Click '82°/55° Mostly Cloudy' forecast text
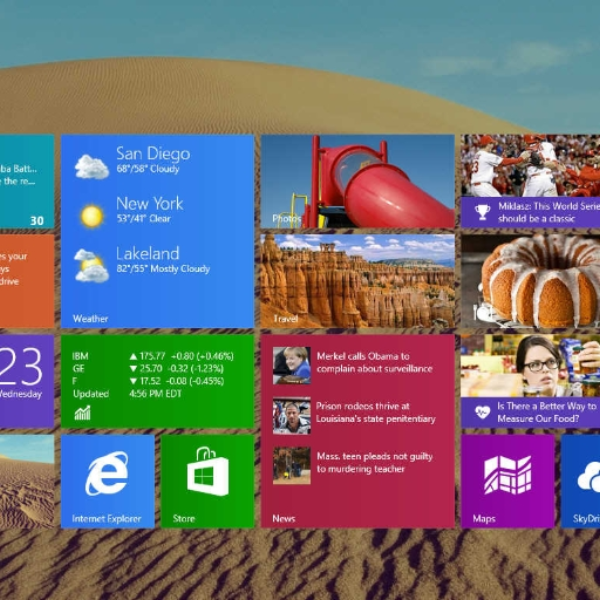600x600 pixels. (x=163, y=269)
